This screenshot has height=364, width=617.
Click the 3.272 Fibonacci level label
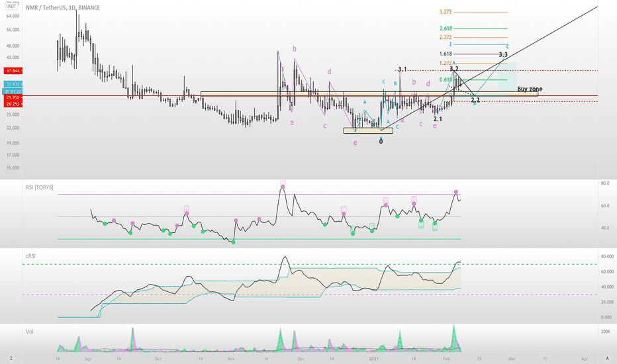pyautogui.click(x=446, y=12)
